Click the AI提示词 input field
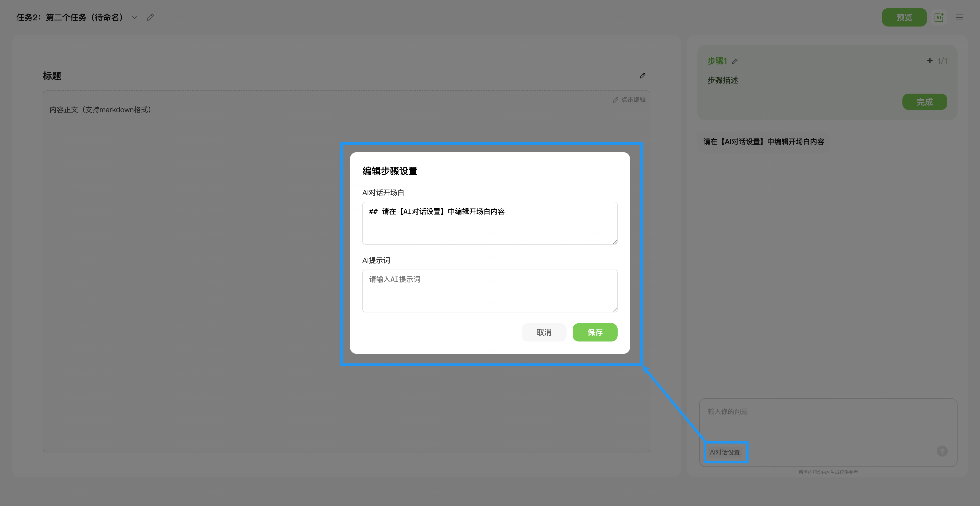The width and height of the screenshot is (980, 506). tap(489, 291)
